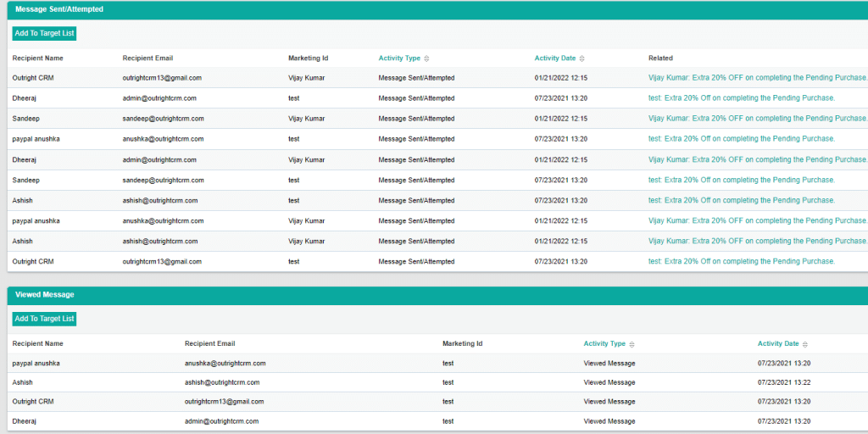
Task: Click Activity Type header in Viewed Message table
Action: pos(604,344)
